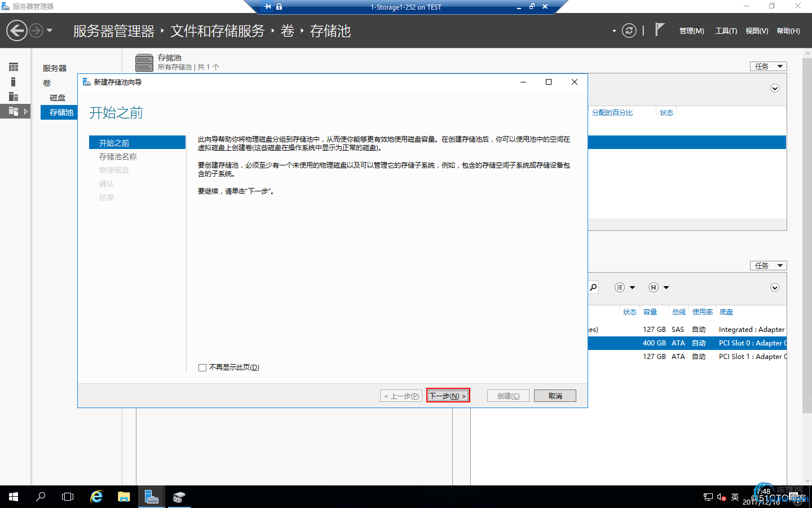Open the 视图(V) menu

pyautogui.click(x=757, y=31)
